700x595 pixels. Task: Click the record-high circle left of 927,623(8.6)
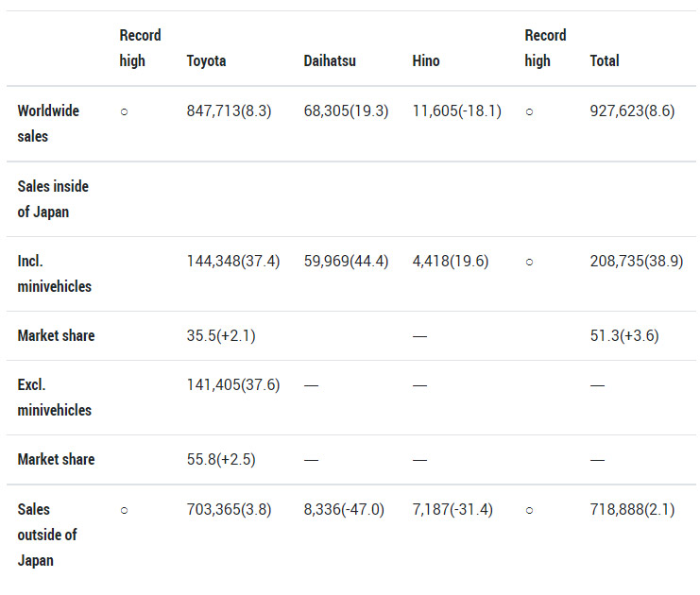coord(529,111)
